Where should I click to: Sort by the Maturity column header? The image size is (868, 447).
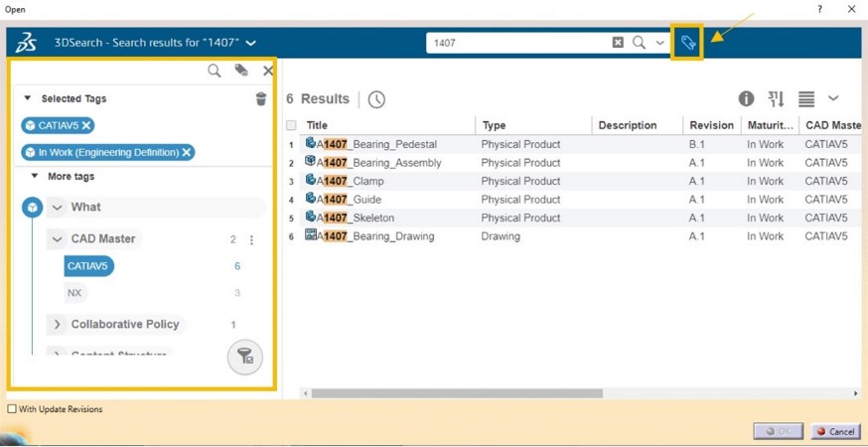tap(771, 125)
